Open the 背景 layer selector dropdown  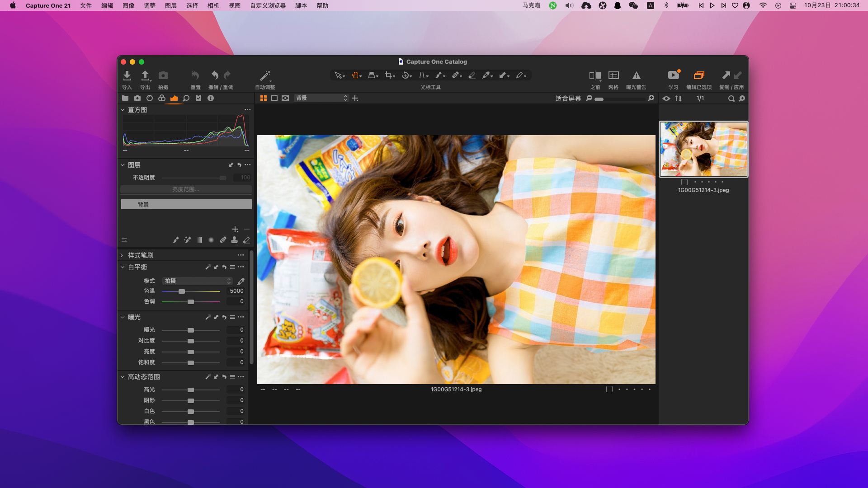(321, 98)
